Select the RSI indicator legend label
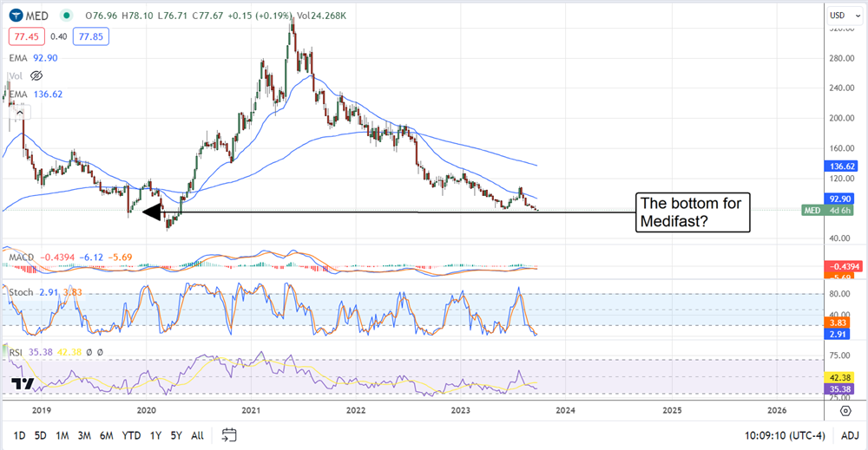This screenshot has height=450, width=868. (x=16, y=352)
